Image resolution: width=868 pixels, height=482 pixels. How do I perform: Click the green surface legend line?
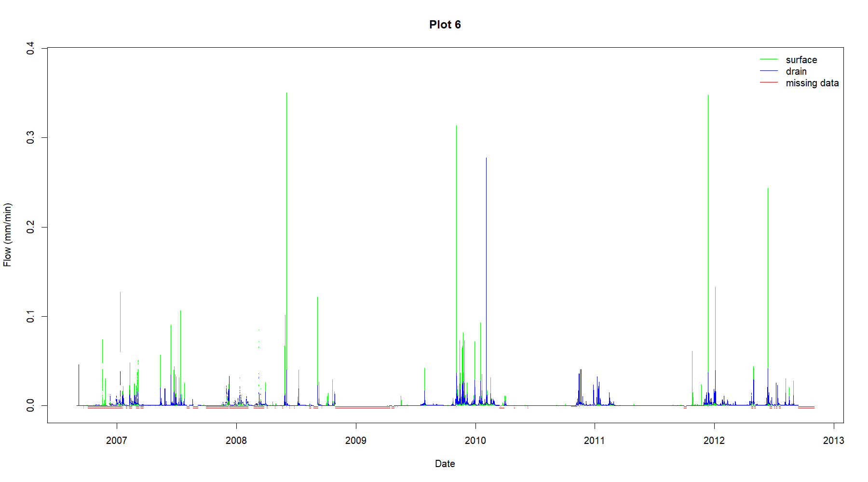pyautogui.click(x=769, y=59)
